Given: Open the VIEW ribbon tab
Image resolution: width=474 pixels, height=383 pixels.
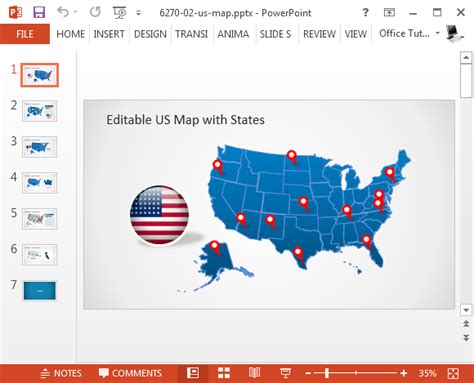Looking at the screenshot, I should (x=355, y=34).
